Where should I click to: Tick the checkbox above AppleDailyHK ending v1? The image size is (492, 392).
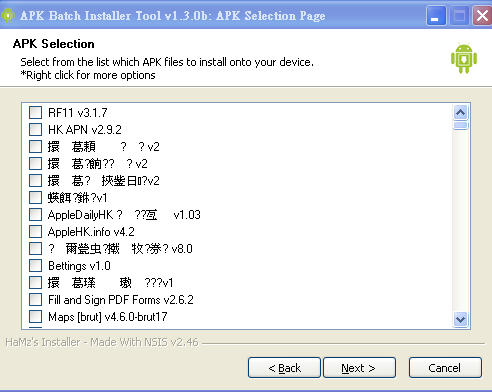click(x=35, y=198)
